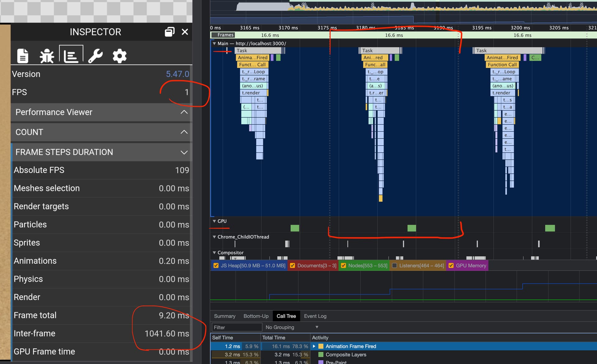Viewport: 597px width, 364px height.
Task: Switch to the Event Log tab
Action: (x=315, y=316)
